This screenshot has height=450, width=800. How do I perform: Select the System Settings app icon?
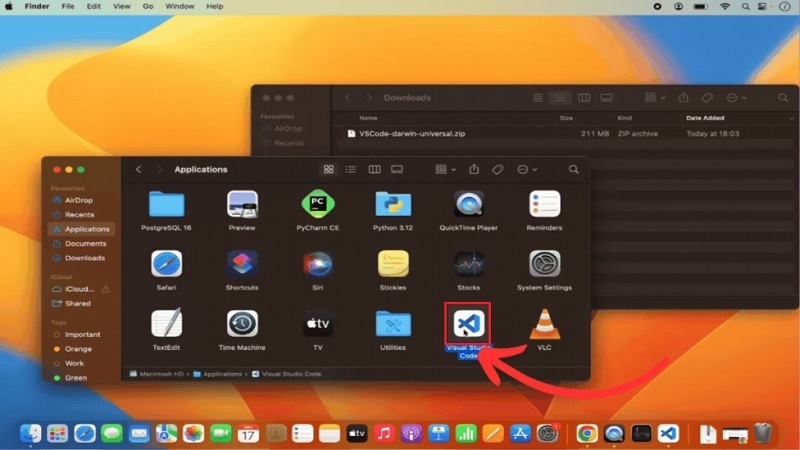pos(544,264)
